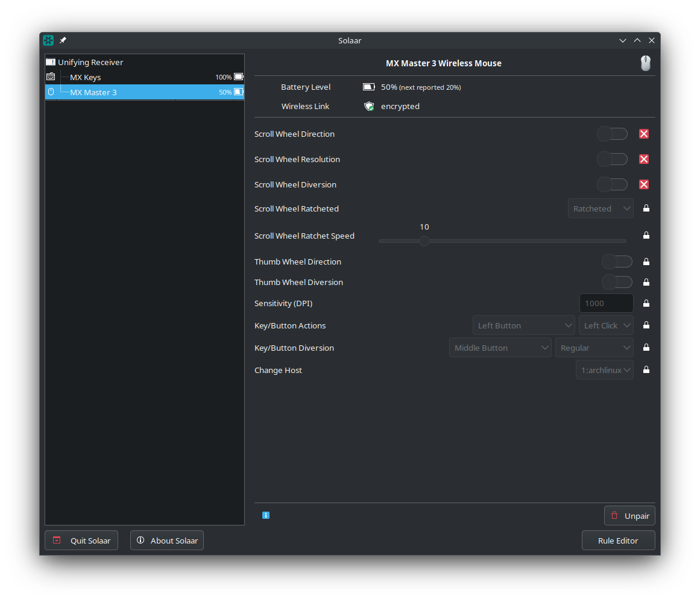The image size is (700, 602).
Task: Click red X beside Scroll Wheel Resolution
Action: (644, 159)
